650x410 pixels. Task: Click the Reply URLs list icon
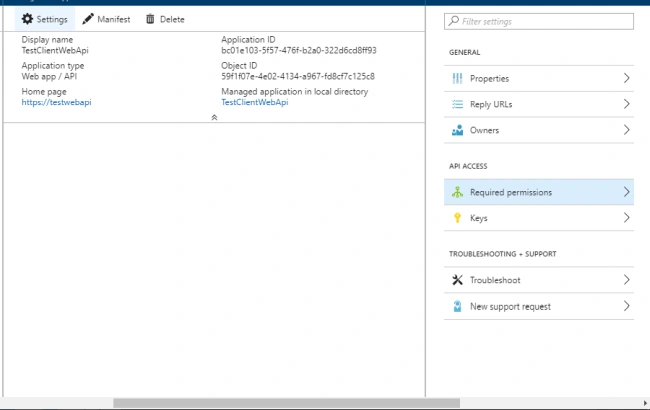point(457,104)
